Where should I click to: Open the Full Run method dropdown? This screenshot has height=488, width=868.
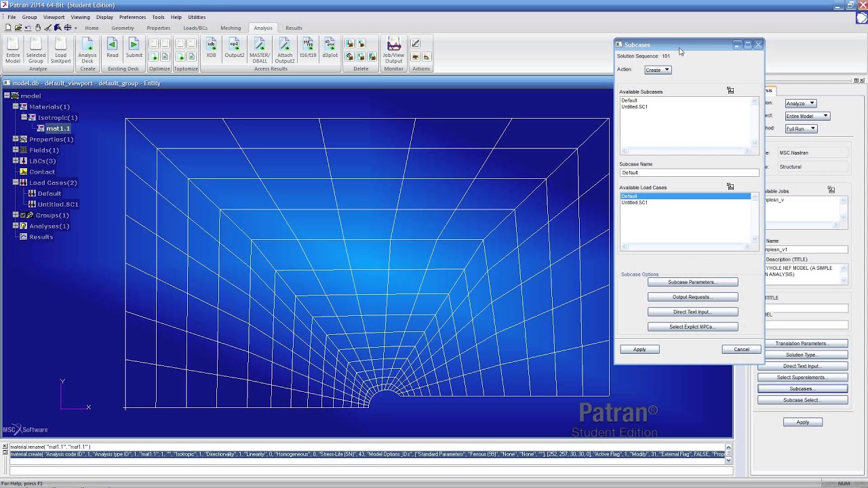point(801,129)
